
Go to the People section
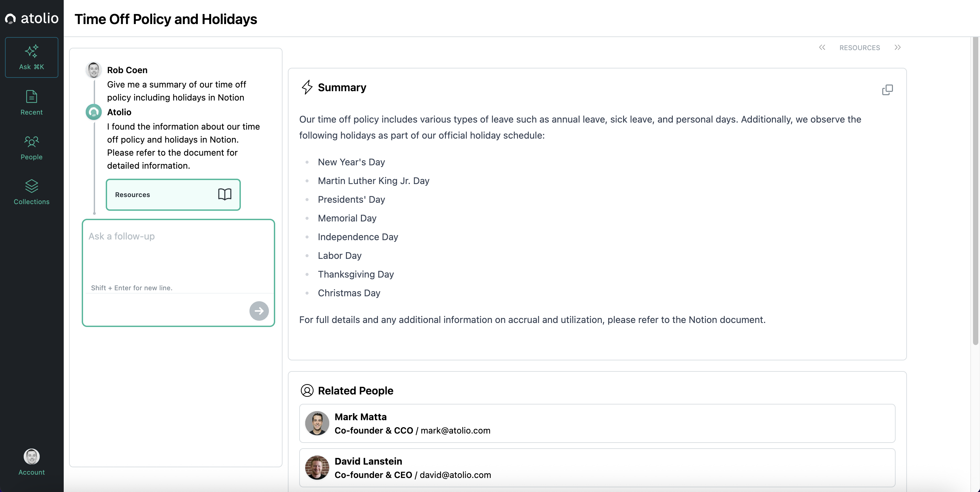pos(32,147)
